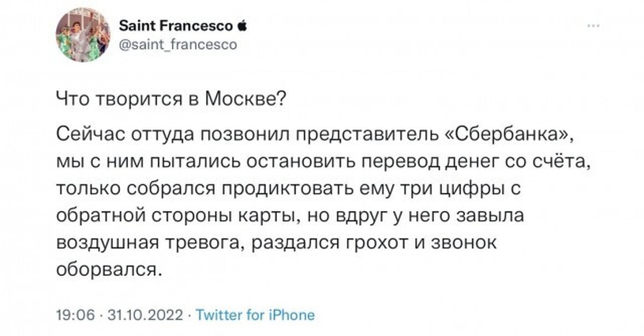Click the final word 'оборвался.'
The height and width of the screenshot is (336, 644).
109,269
